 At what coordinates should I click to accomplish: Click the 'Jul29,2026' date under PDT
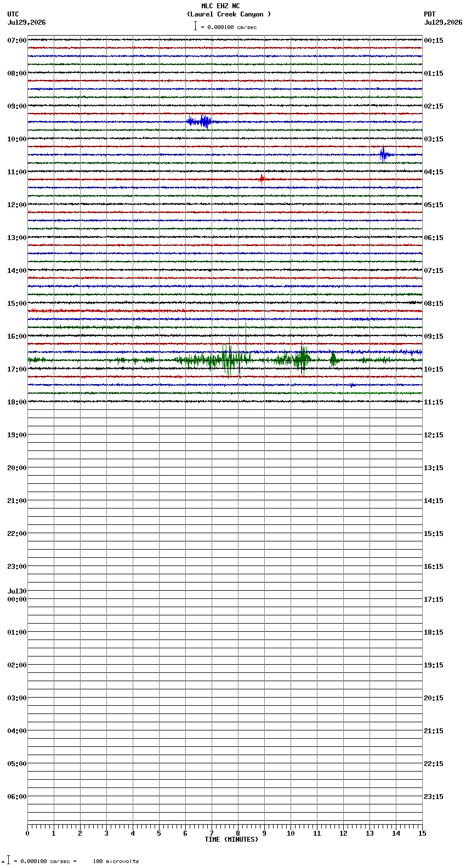click(x=443, y=22)
